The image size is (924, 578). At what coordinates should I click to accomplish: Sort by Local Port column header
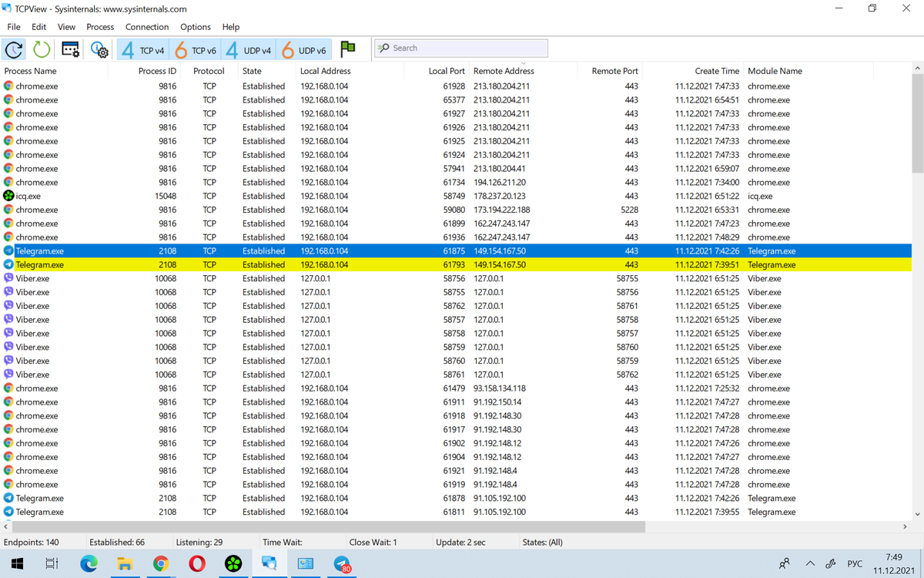(447, 71)
